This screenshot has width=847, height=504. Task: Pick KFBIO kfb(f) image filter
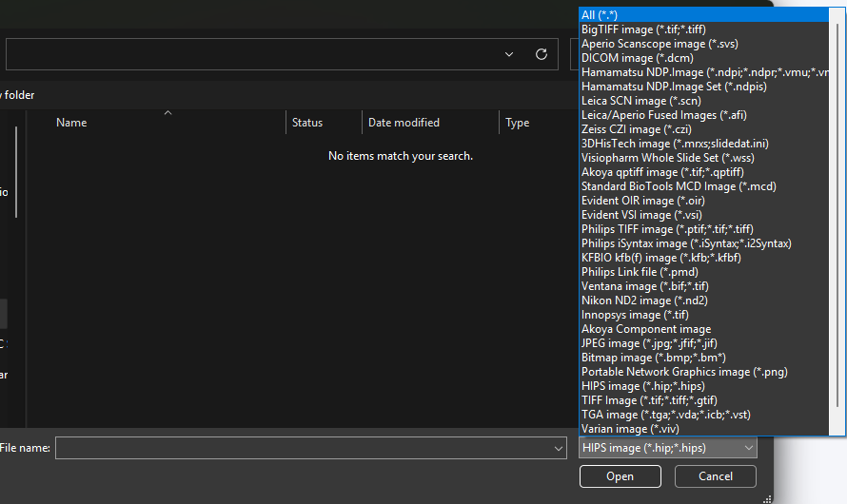click(x=704, y=258)
